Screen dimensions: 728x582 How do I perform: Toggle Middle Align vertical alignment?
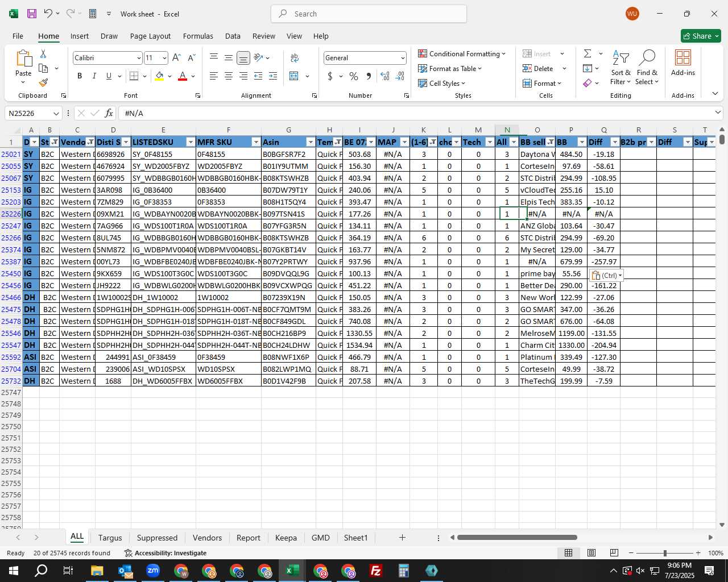click(228, 58)
